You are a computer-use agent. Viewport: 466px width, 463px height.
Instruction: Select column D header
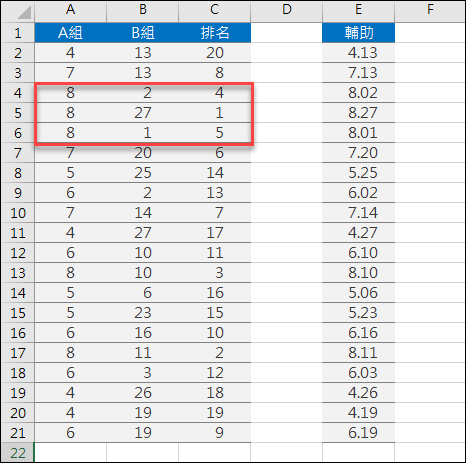[287, 11]
